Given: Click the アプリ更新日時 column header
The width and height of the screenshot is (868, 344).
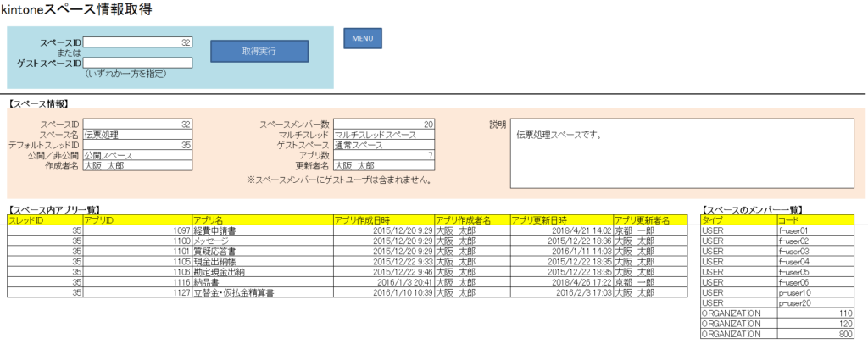Looking at the screenshot, I should click(x=562, y=220).
